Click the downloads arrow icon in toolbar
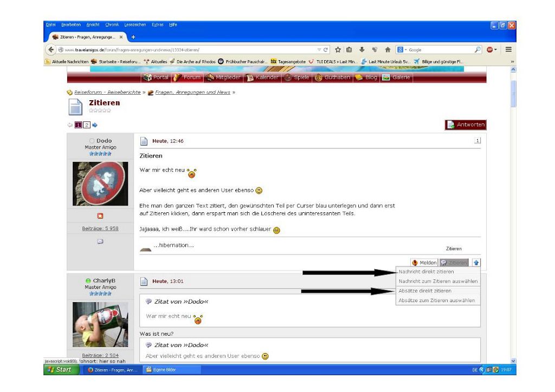 click(362, 50)
